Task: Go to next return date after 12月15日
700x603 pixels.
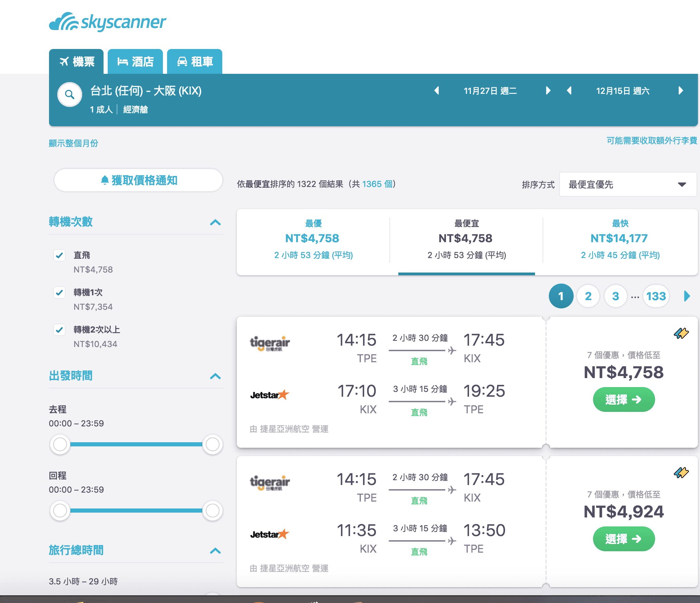Action: [681, 91]
